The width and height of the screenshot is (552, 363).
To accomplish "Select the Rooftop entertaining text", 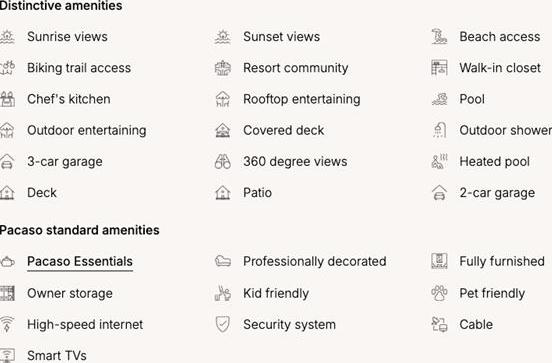I will [x=302, y=99].
